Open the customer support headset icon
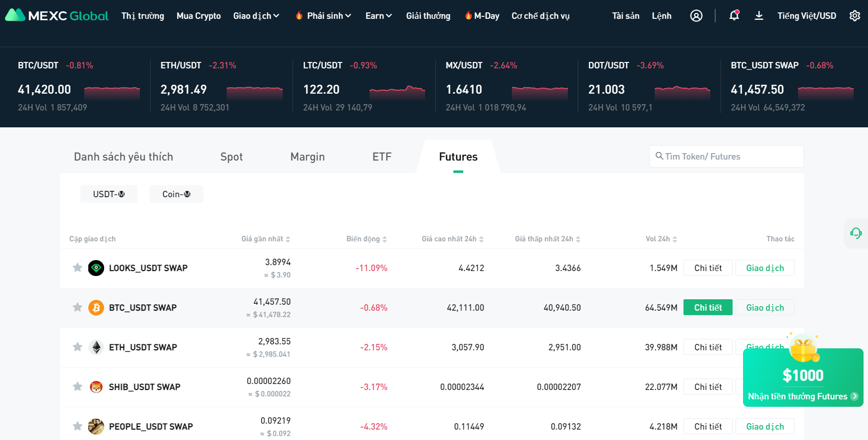 [856, 233]
